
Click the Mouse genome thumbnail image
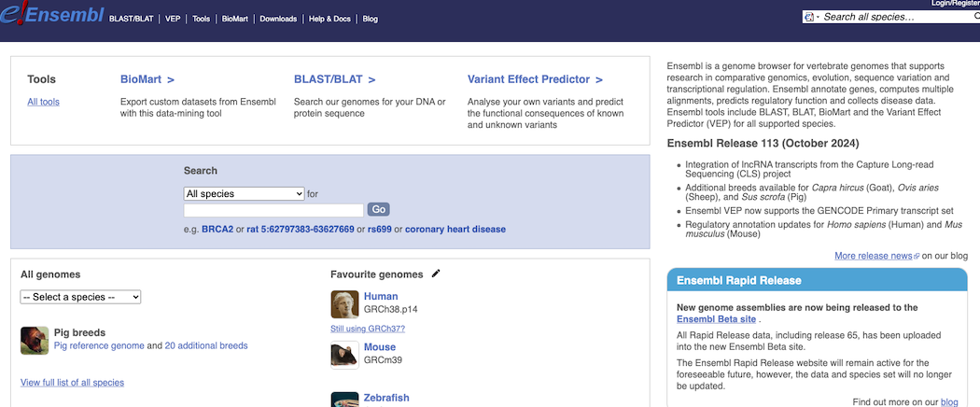pyautogui.click(x=345, y=355)
